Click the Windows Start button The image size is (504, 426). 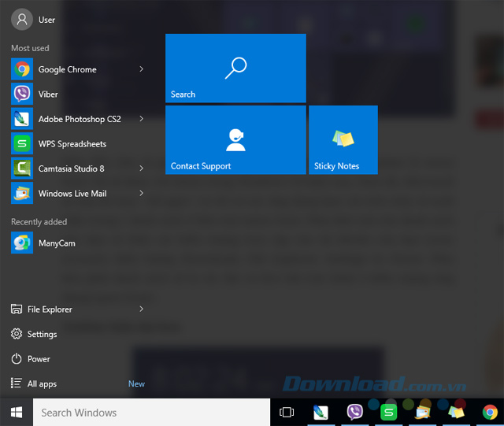(17, 412)
